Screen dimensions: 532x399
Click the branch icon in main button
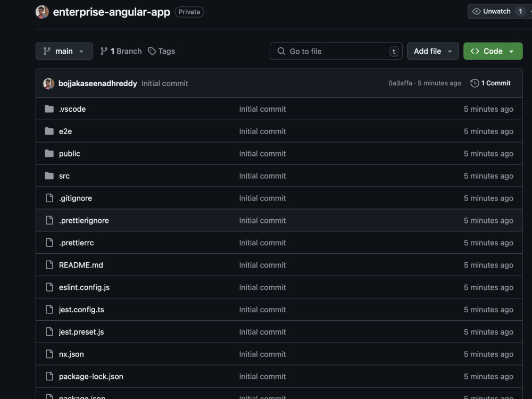[47, 51]
